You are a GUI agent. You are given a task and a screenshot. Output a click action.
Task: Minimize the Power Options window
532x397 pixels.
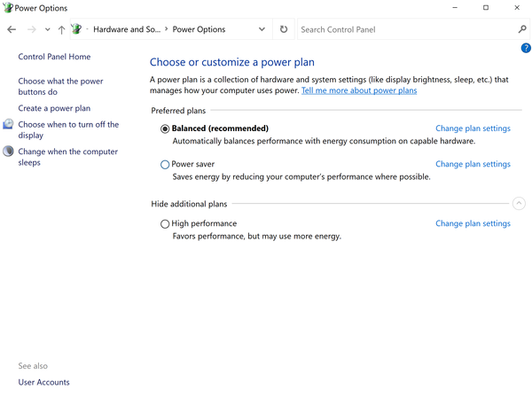(455, 7)
